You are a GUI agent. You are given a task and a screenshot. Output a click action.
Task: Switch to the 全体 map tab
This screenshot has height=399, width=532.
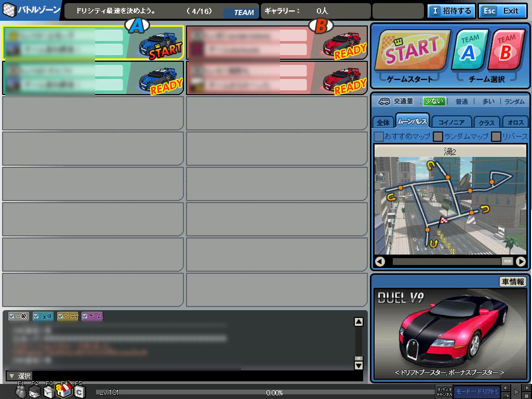click(x=383, y=122)
